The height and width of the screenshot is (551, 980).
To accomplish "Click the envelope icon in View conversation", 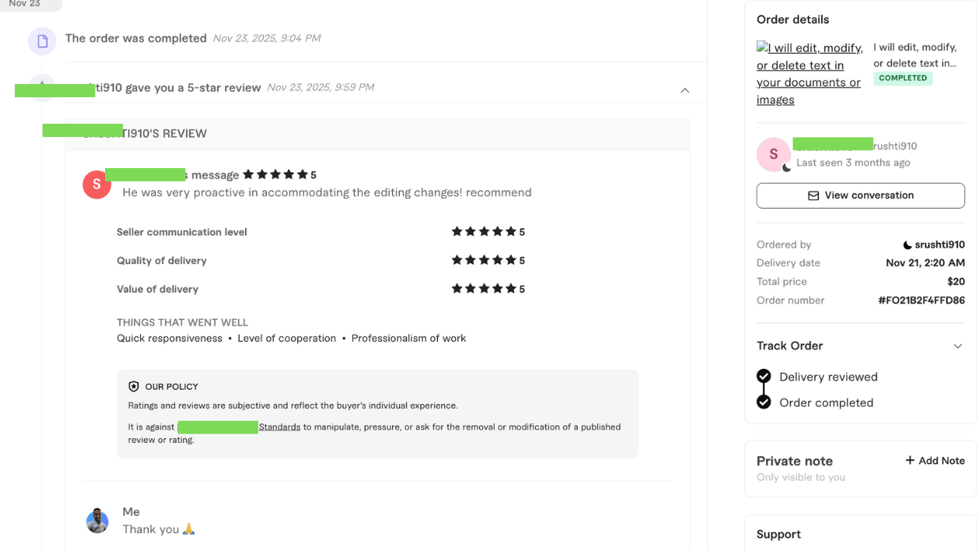I will click(x=814, y=196).
